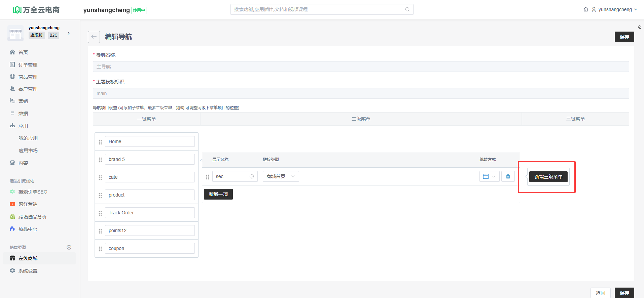Image resolution: width=644 pixels, height=298 pixels.
Task: Click drag handle of the sec row
Action: (208, 177)
